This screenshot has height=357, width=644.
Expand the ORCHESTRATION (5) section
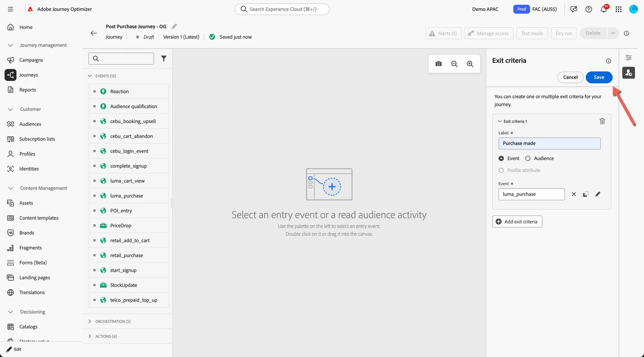tap(90, 321)
